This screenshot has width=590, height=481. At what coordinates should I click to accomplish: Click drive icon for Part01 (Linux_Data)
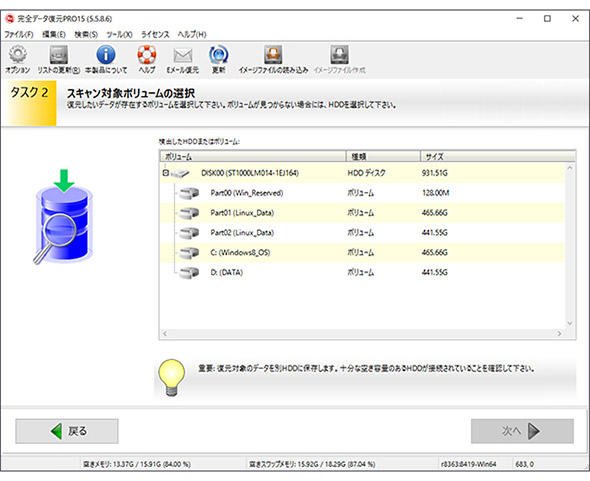pos(189,213)
